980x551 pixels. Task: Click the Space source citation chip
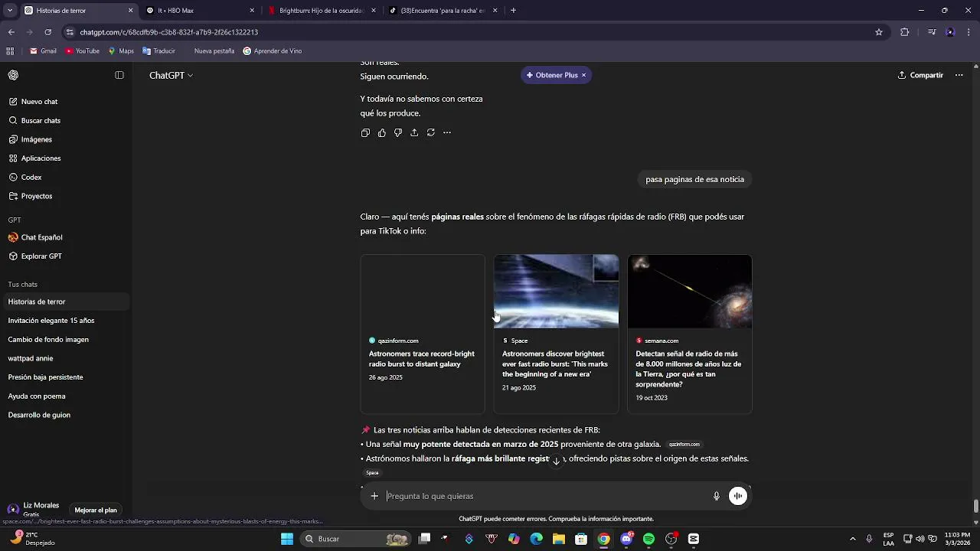point(372,473)
